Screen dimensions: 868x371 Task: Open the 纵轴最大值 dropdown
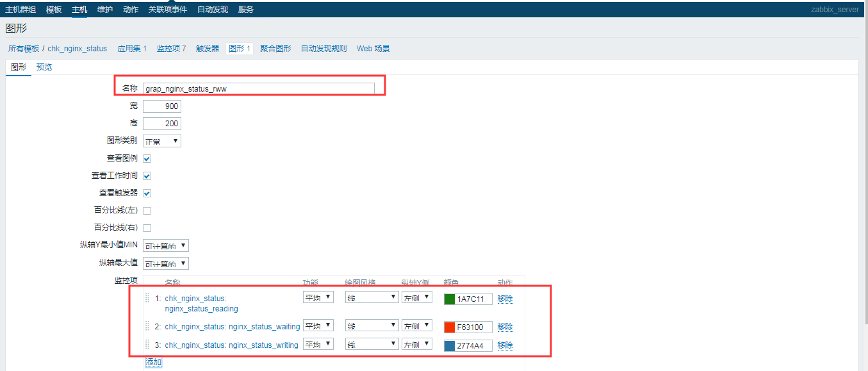166,263
